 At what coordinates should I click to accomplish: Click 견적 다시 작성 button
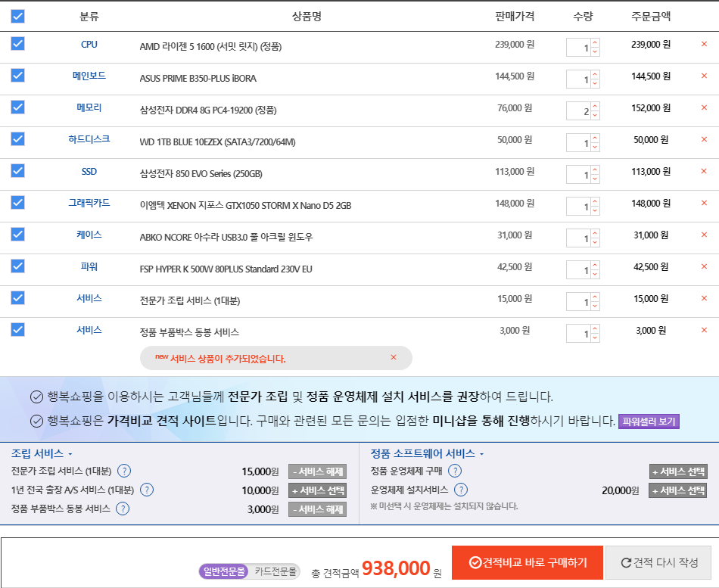point(658,562)
